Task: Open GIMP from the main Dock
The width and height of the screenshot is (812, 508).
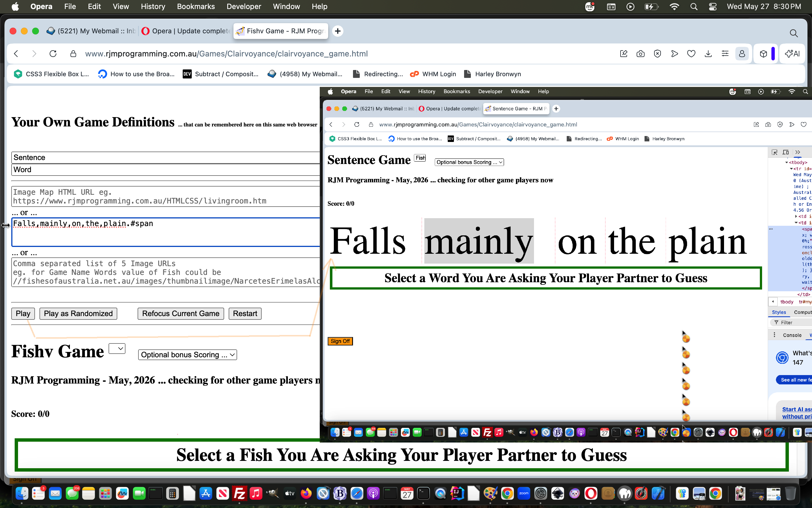Action: (273, 494)
